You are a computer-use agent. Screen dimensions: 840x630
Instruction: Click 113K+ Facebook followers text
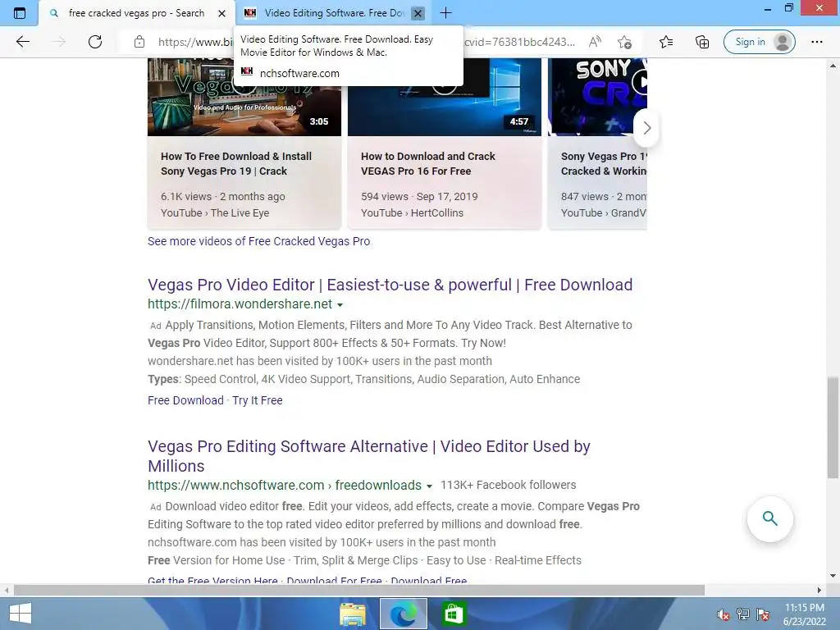pyautogui.click(x=508, y=485)
